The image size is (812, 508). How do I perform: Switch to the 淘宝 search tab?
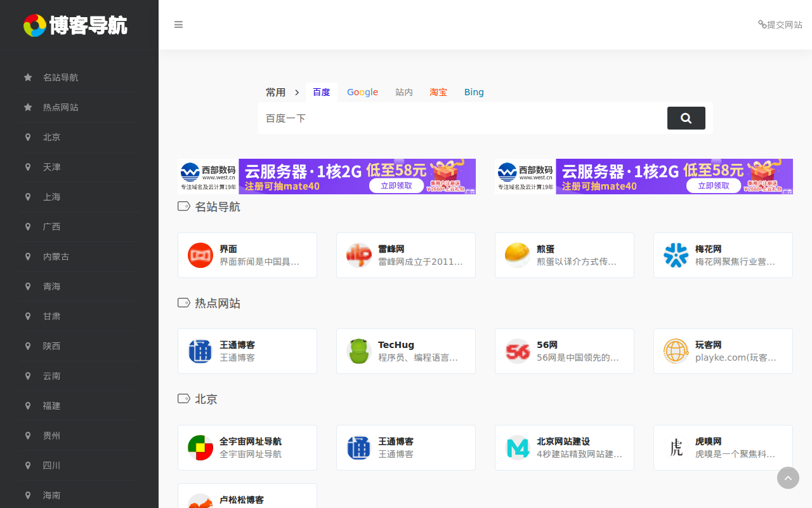tap(438, 92)
